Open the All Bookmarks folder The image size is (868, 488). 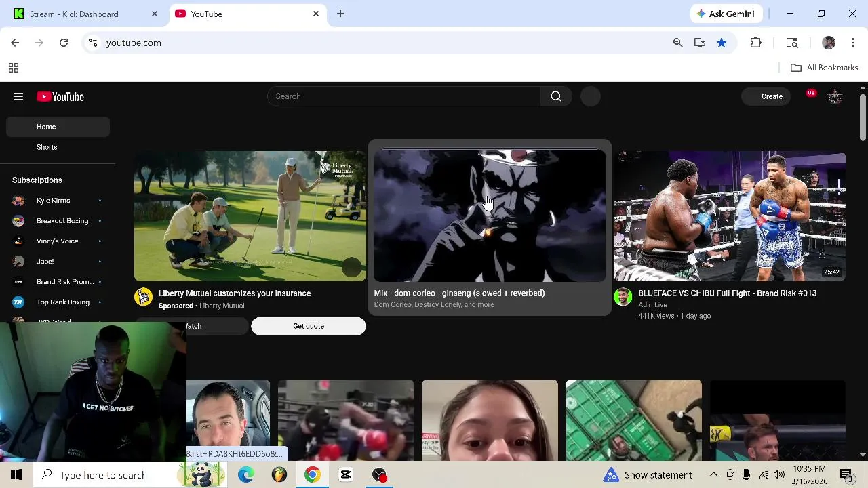pos(825,68)
